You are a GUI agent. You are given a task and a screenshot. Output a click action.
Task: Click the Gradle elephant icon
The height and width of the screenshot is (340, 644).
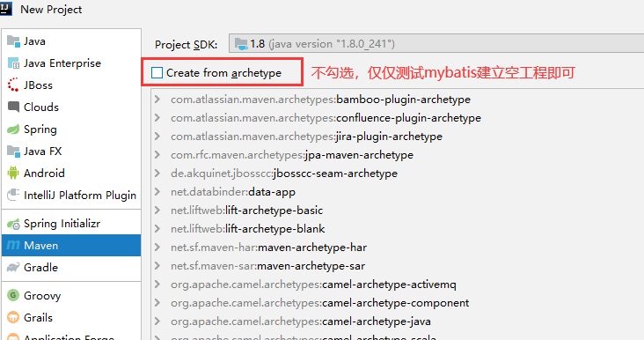[x=13, y=268]
